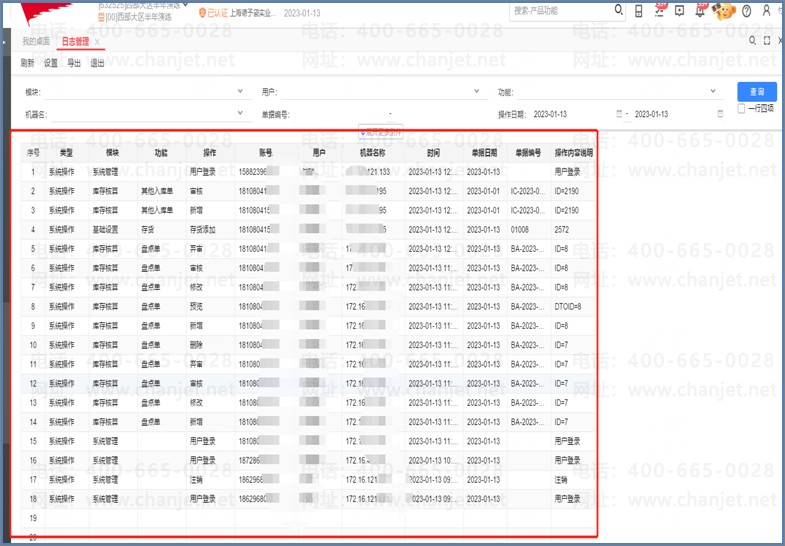The height and width of the screenshot is (546, 785).
Task: Click the search icon right of the tab bar
Action: click(x=752, y=41)
